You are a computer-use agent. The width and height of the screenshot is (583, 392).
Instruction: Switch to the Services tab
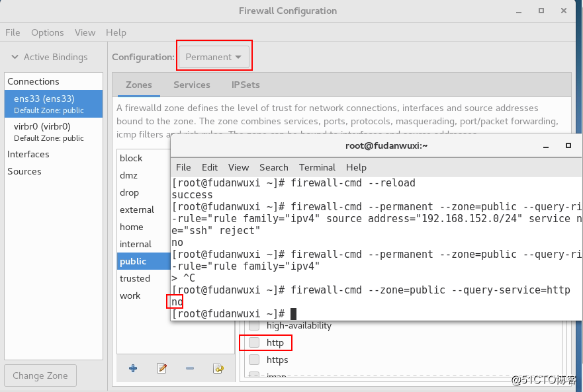coord(191,85)
